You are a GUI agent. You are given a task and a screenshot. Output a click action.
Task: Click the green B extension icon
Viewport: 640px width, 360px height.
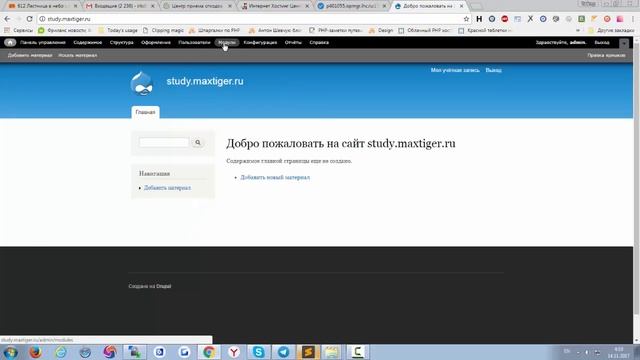(x=582, y=19)
